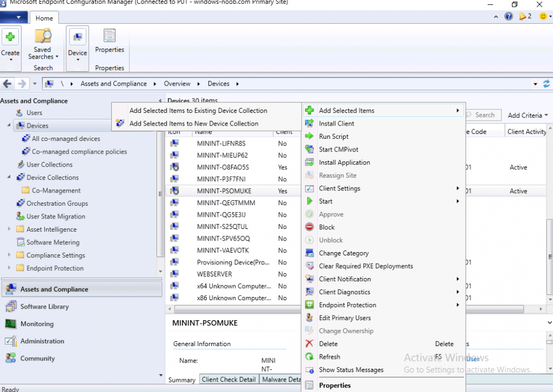Click the device icon for MININT-O8FAO5S
The image size is (553, 392).
(174, 167)
